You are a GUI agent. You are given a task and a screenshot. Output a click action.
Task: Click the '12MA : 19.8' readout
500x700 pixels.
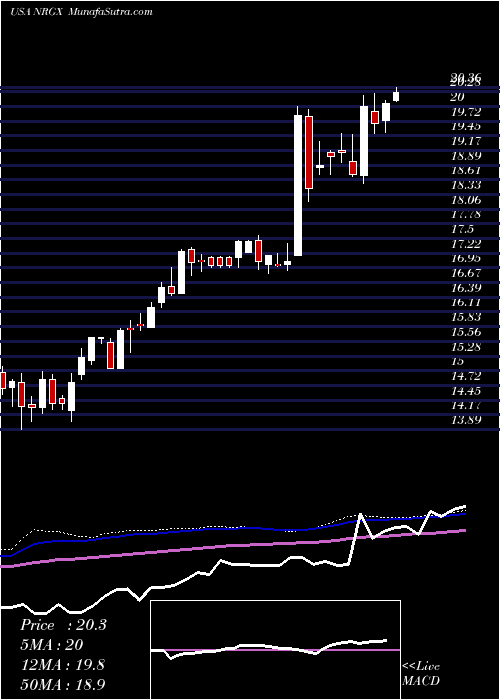point(62,665)
